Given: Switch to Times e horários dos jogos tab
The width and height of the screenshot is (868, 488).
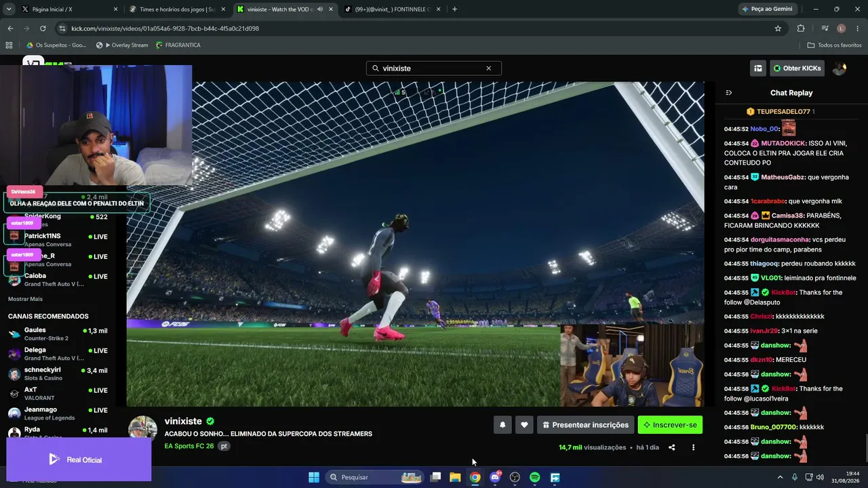Looking at the screenshot, I should [x=177, y=9].
